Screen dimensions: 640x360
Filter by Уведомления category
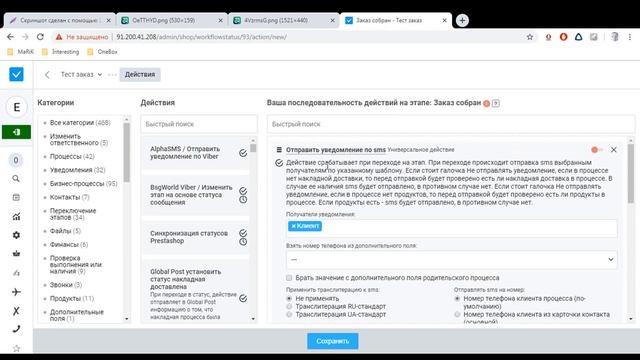pyautogui.click(x=78, y=170)
